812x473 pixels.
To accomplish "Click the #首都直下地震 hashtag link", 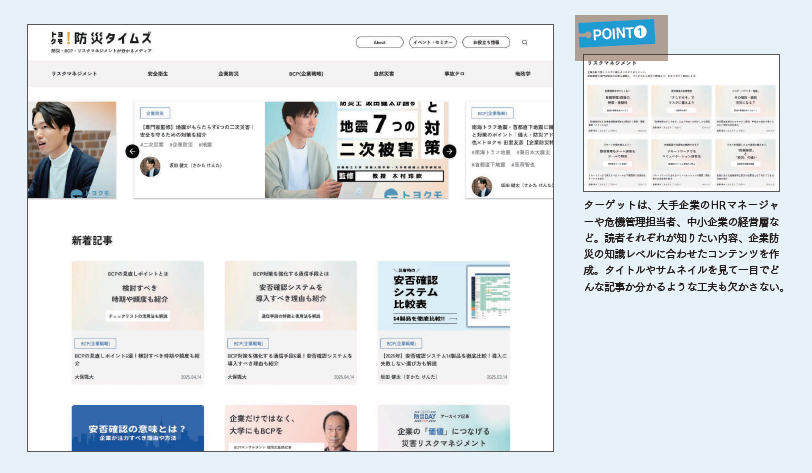I will point(488,165).
